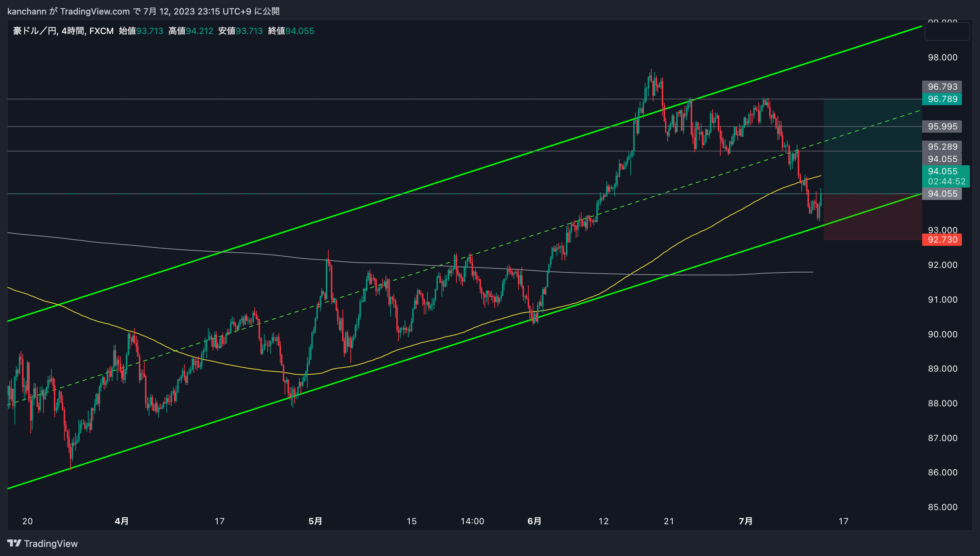Click the 85.000 price axis label

pos(943,507)
